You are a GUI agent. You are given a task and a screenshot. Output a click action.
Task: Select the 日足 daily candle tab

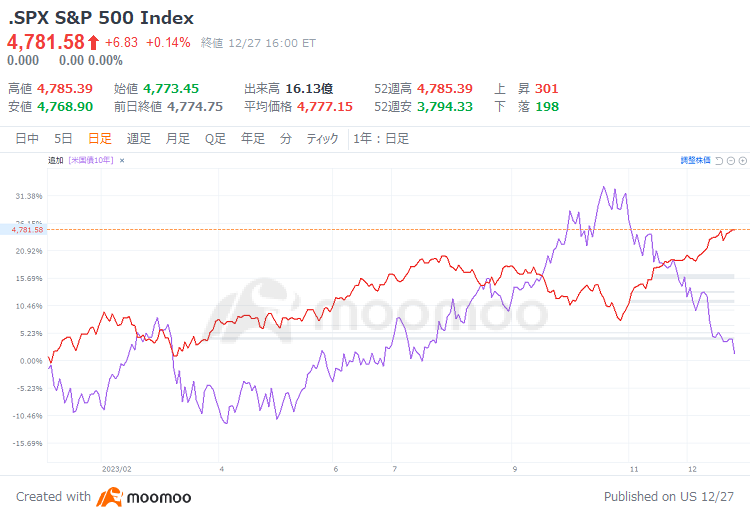[100, 139]
